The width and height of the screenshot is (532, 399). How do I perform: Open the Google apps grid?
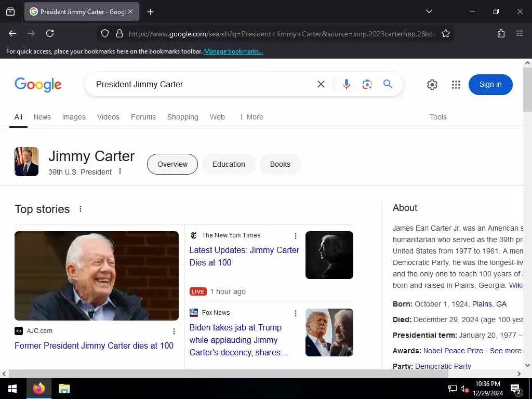(456, 85)
